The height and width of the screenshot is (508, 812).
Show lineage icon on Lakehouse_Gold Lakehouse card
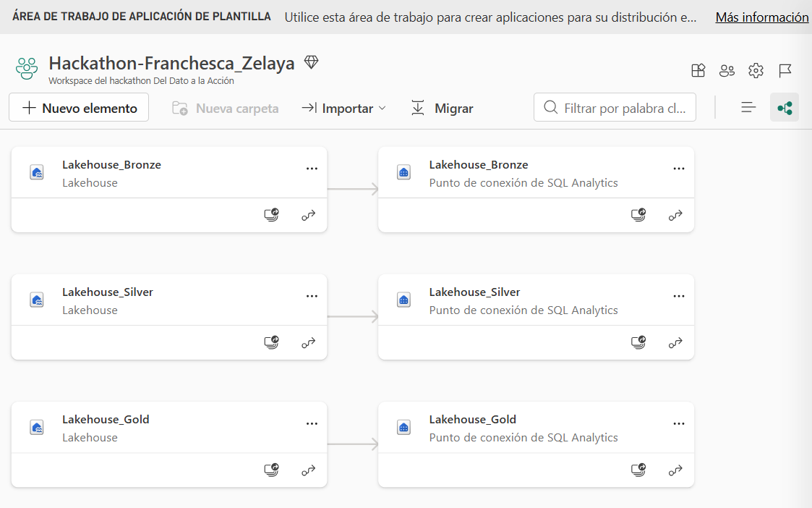click(x=309, y=470)
